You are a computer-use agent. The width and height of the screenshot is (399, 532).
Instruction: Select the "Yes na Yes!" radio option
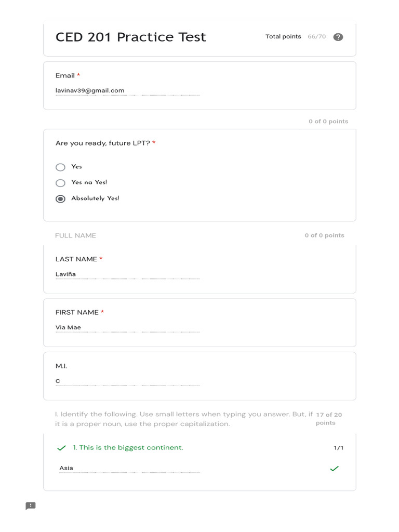click(x=61, y=183)
